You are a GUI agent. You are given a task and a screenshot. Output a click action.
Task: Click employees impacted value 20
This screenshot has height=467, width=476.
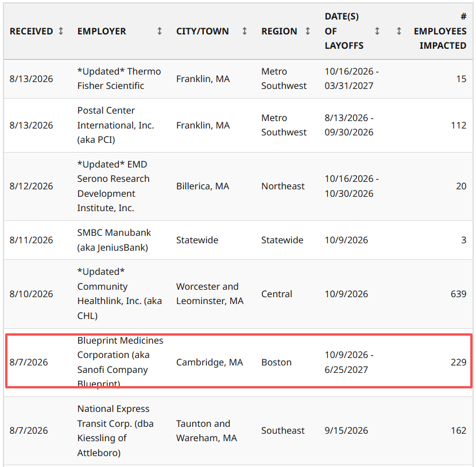pos(461,186)
